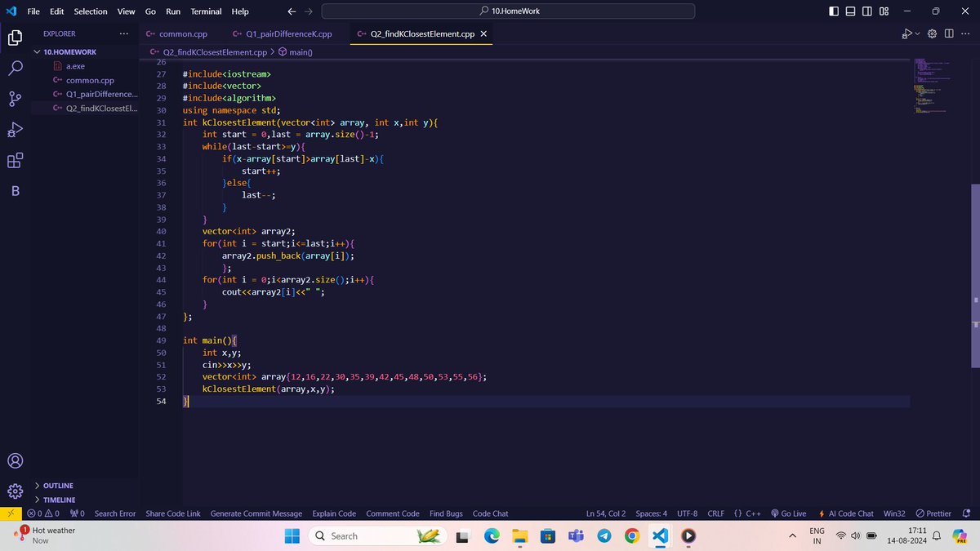
Task: Open the Run and Debug view
Action: (x=15, y=130)
